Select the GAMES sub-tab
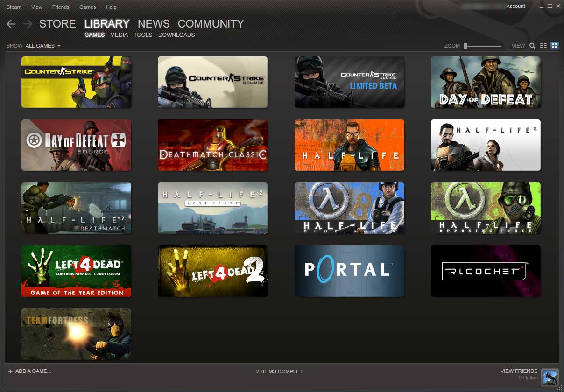The width and height of the screenshot is (564, 392). 94,35
